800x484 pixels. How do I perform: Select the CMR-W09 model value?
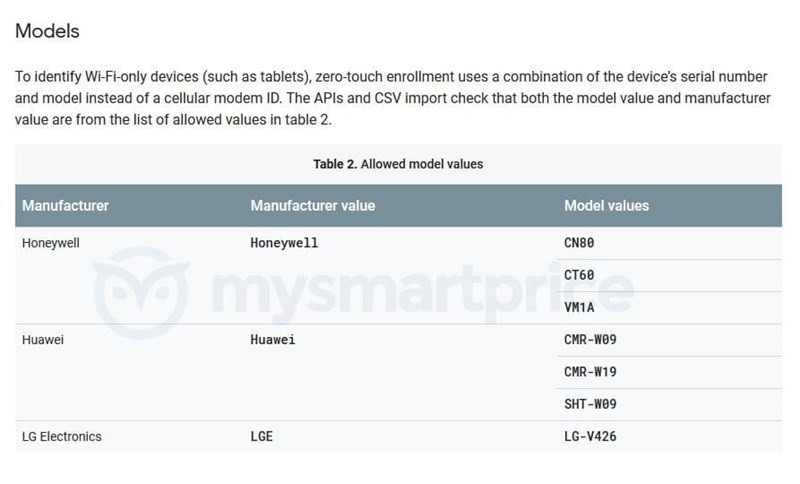click(x=590, y=340)
